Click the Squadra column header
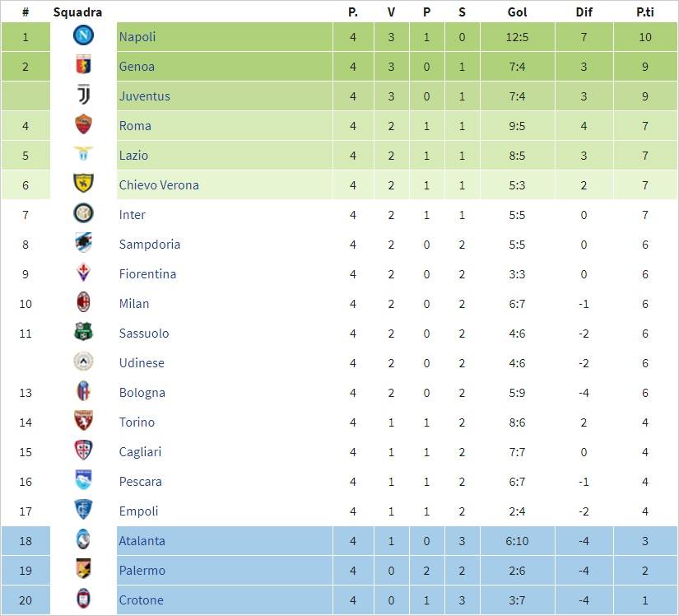Viewport: 679px width, 616px height. pyautogui.click(x=77, y=12)
